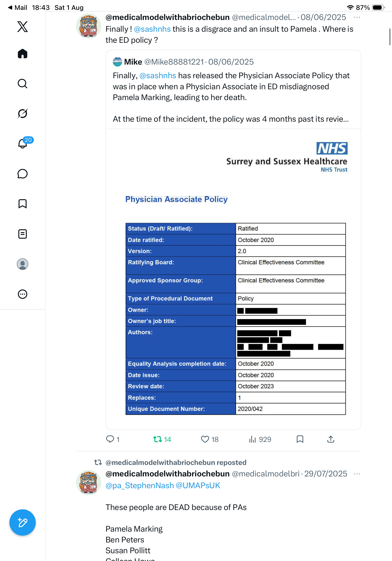Open @sashnhs mention in Mike's quote

pos(158,75)
